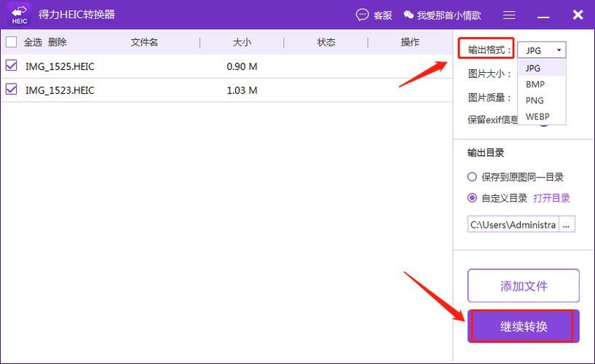595x364 pixels.
Task: Click the browse folder ellipsis button
Action: coord(567,224)
